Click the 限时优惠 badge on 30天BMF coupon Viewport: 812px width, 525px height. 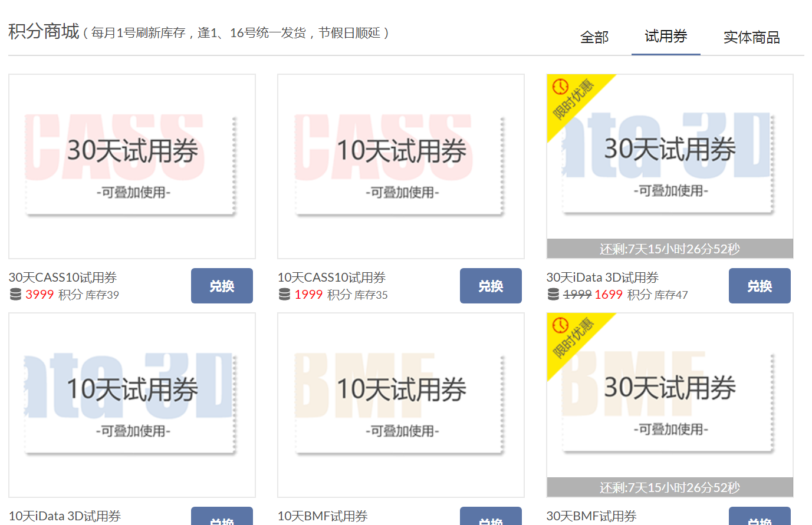[572, 337]
